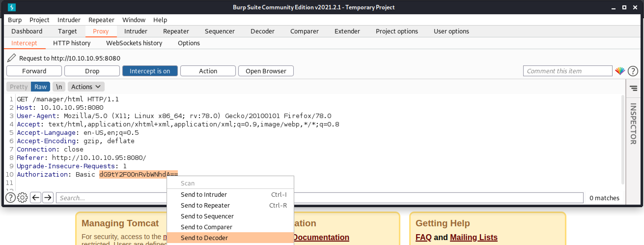Click the Mailing Lists link on Tomcat page

click(474, 237)
